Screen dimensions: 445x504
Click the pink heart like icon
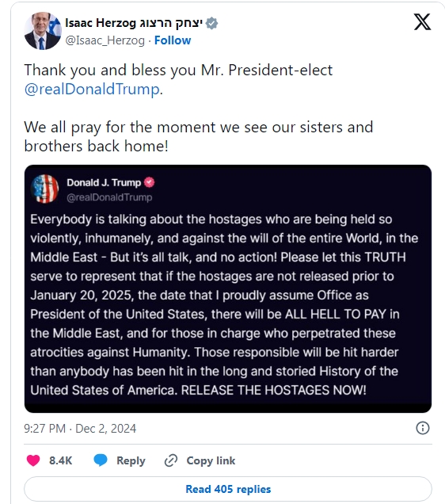pyautogui.click(x=33, y=460)
